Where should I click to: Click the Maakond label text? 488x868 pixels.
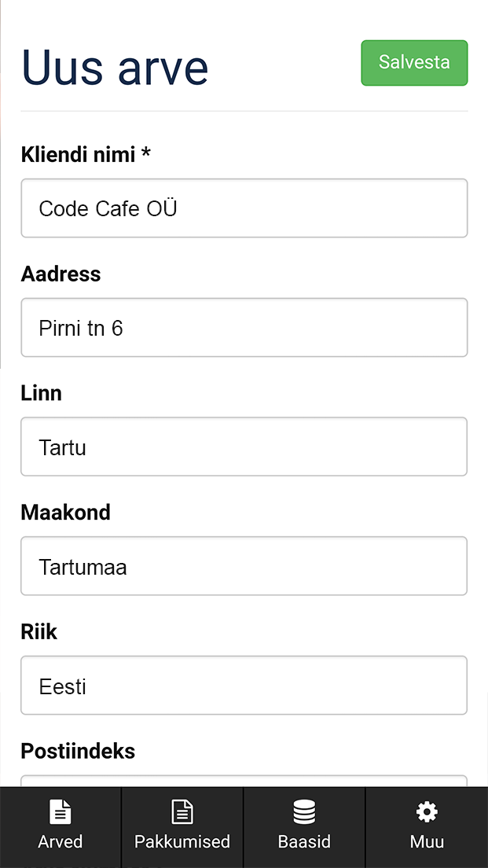[65, 513]
